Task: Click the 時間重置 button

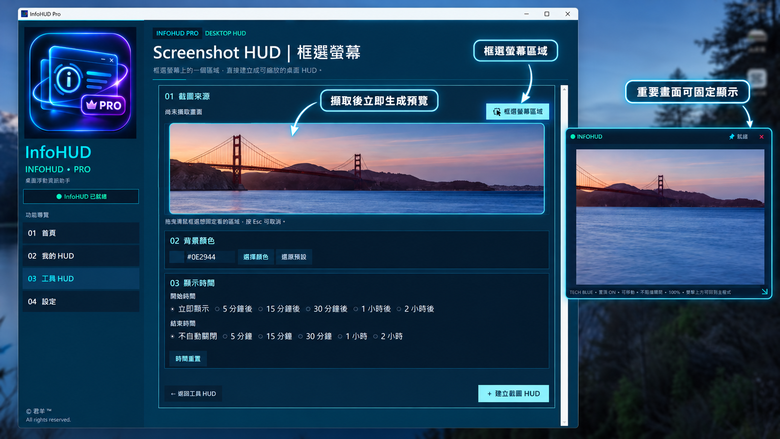Action: (188, 358)
